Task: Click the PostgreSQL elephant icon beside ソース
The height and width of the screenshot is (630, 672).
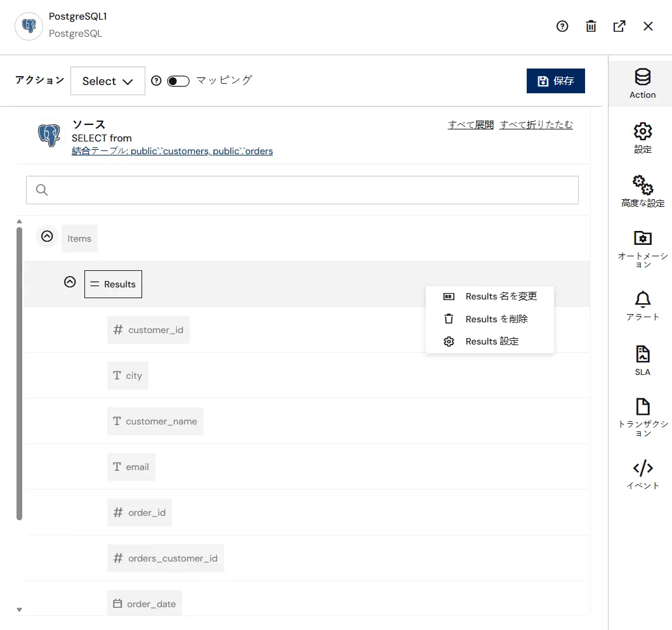Action: click(x=49, y=135)
